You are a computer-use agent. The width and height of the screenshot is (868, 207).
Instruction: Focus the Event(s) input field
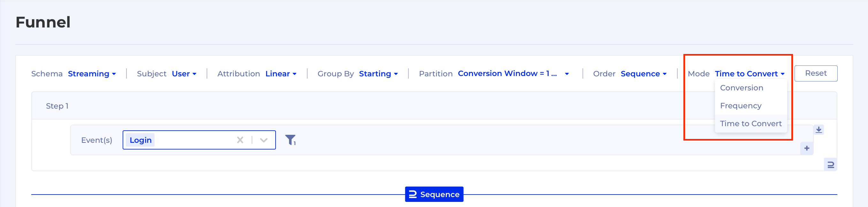(x=199, y=140)
